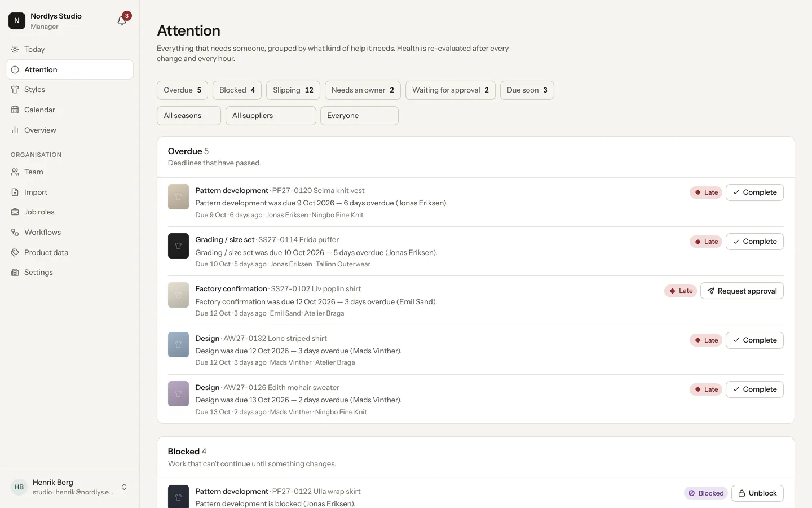Screen dimensions: 812x508
Task: Open the Selma knit vest thumbnail
Action: point(178,197)
